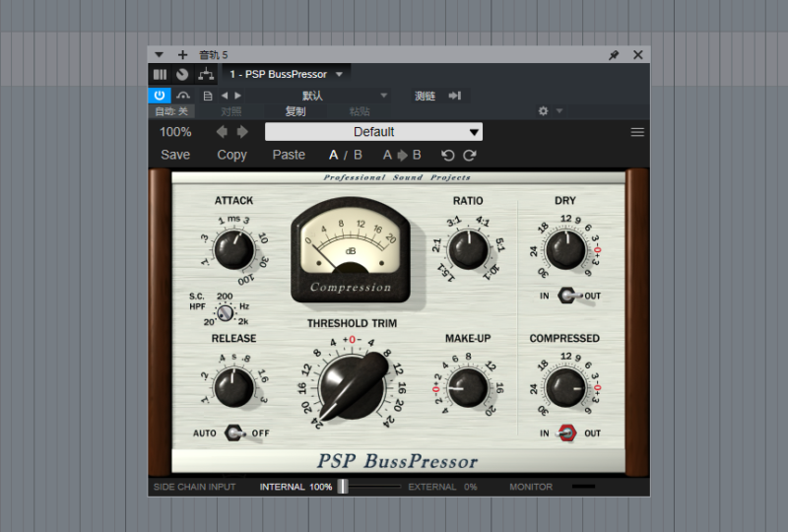Add new insert with plus icon
This screenshot has height=532, width=788.
pyautogui.click(x=182, y=55)
